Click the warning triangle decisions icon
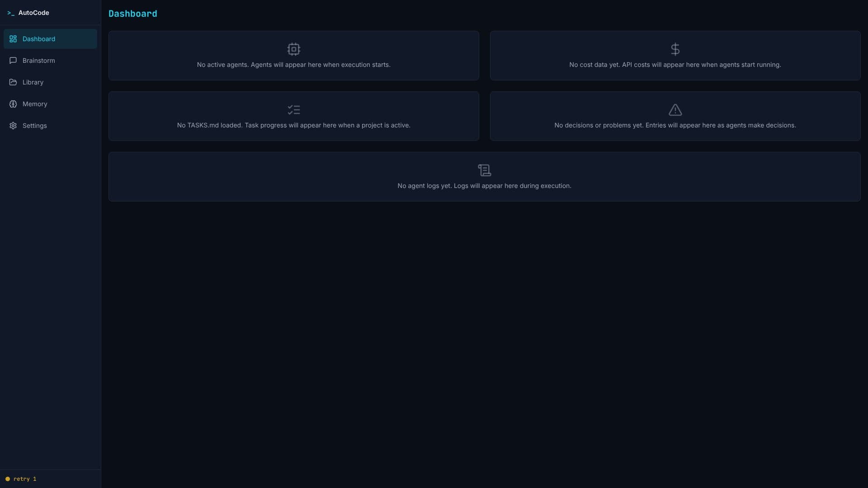This screenshot has height=488, width=868. [x=675, y=110]
